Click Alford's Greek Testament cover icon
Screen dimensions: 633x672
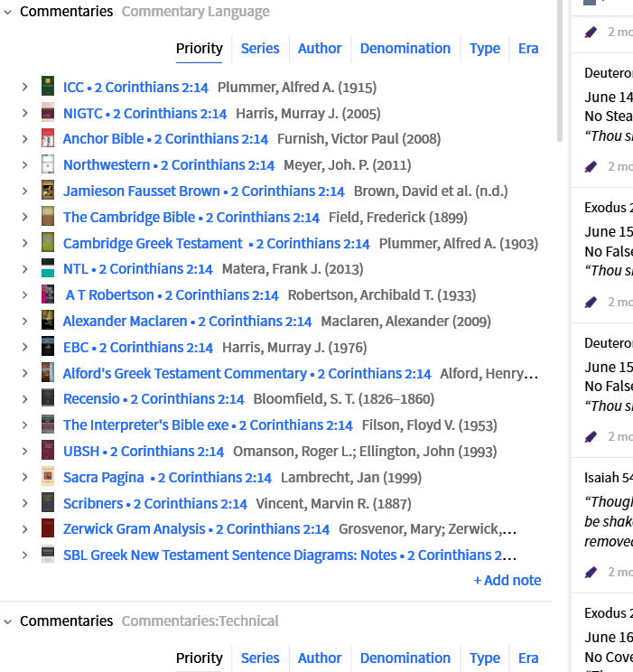(48, 372)
